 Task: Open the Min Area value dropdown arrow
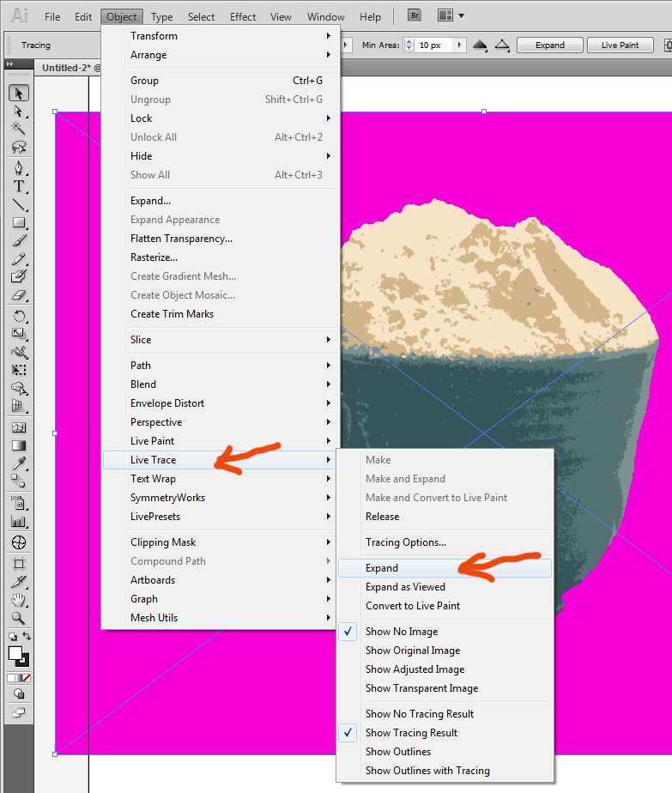click(460, 45)
